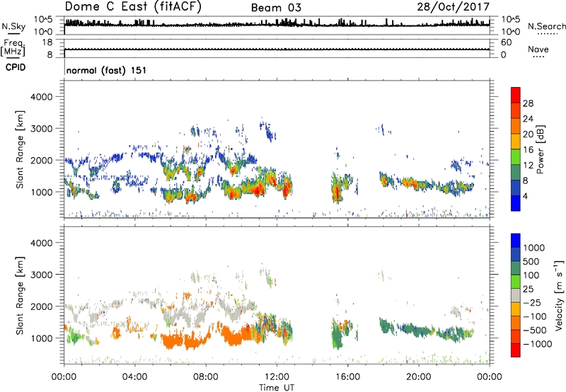This screenshot has width=566, height=392.
Task: Click the '60' Nave axis tick
Action: point(507,42)
